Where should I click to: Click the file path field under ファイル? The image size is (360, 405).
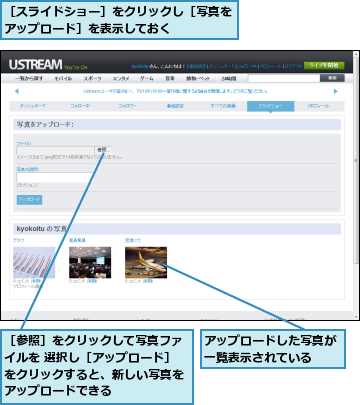click(55, 150)
